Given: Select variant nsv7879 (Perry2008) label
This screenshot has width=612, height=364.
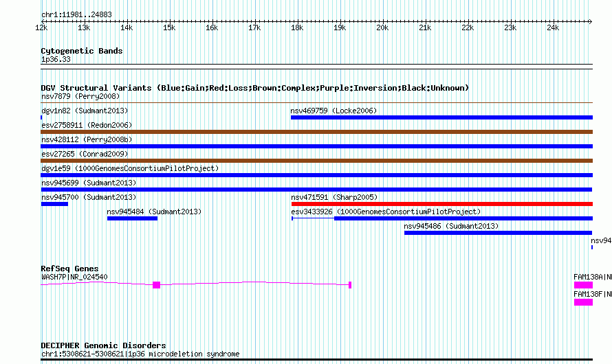Looking at the screenshot, I should [80, 96].
